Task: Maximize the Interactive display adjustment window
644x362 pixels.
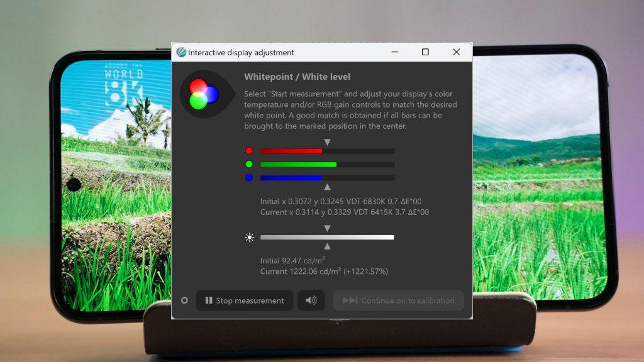Action: pyautogui.click(x=425, y=52)
